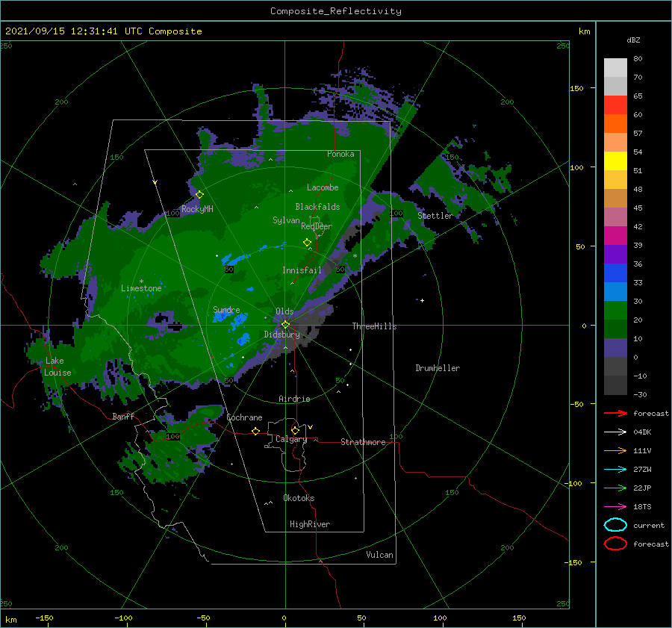Click the Ponoka label
This screenshot has width=672, height=628.
340,154
